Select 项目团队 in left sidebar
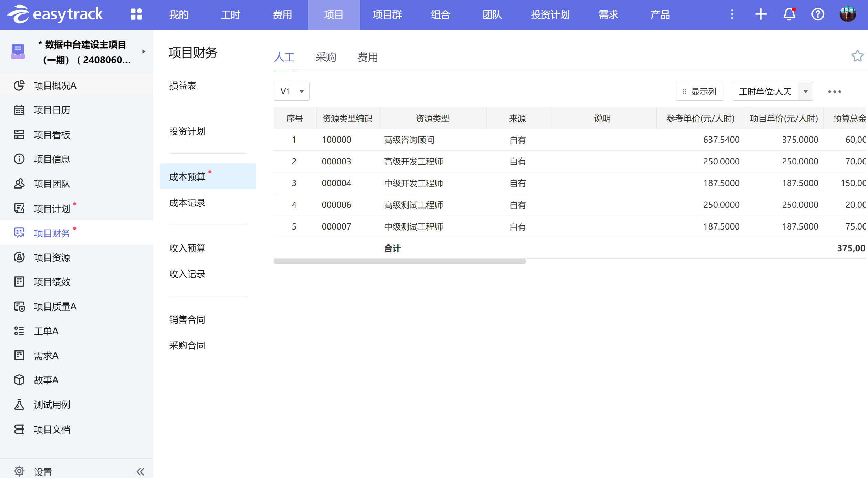868x478 pixels. click(x=52, y=184)
